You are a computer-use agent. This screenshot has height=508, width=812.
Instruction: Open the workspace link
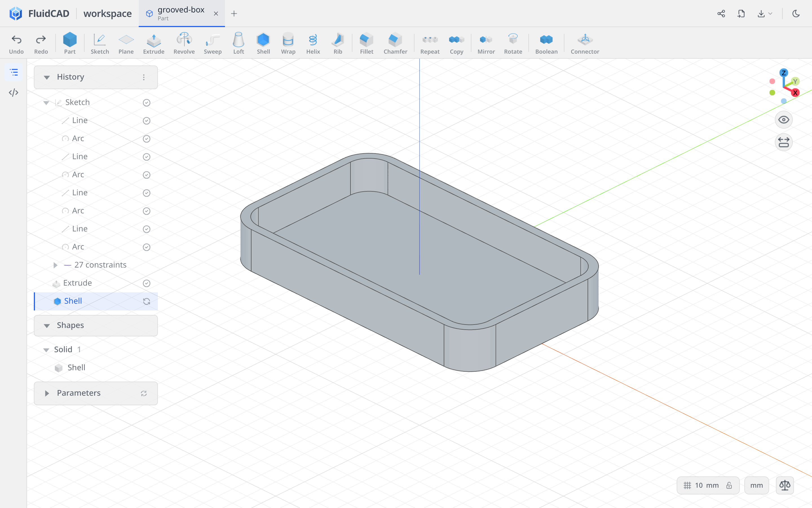(107, 14)
